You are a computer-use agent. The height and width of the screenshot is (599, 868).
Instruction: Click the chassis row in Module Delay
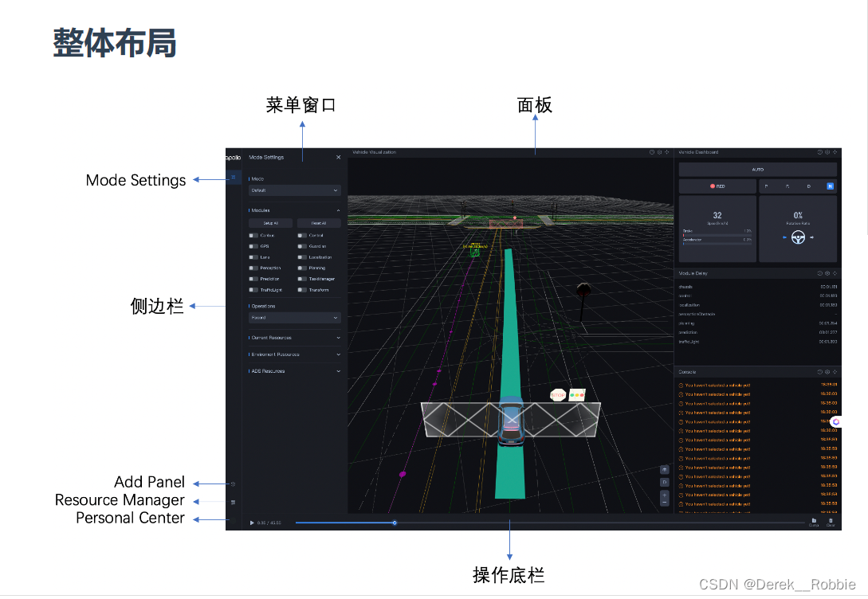[758, 287]
